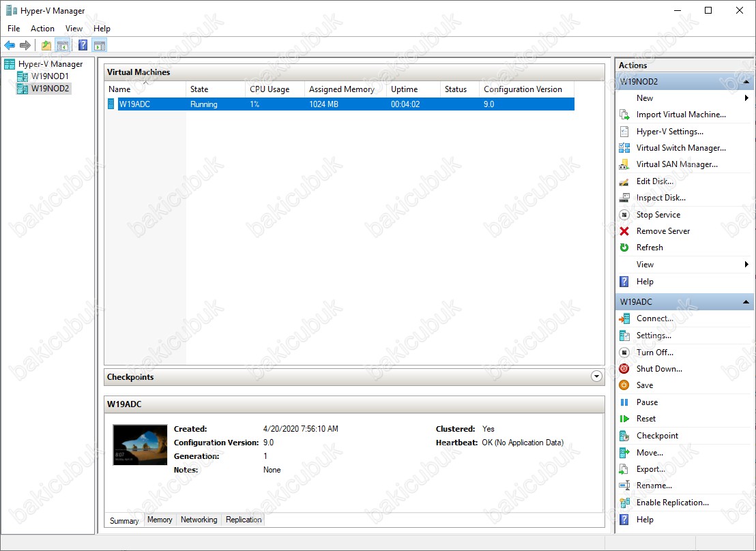Click the Hyper-V Settings icon

pyautogui.click(x=624, y=132)
